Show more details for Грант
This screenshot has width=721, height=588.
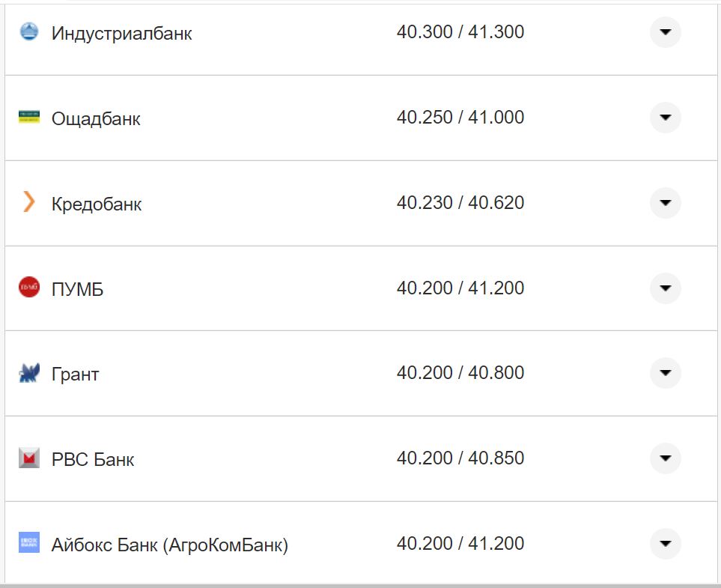(x=665, y=373)
